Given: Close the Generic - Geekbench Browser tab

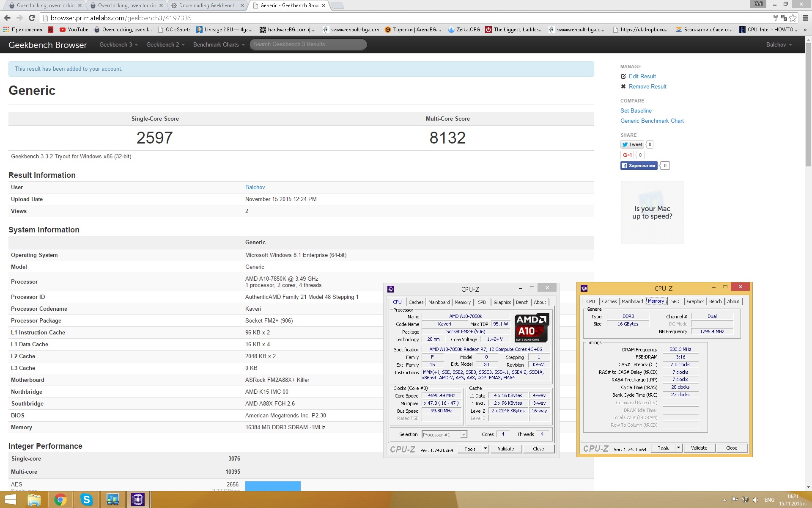Looking at the screenshot, I should (324, 6).
